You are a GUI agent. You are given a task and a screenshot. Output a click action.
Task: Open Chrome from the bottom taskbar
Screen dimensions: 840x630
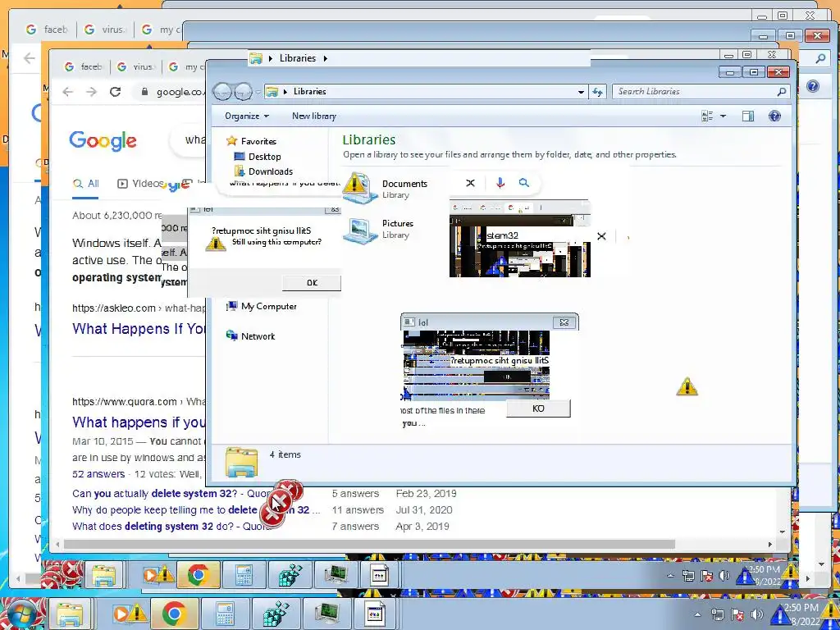[174, 614]
